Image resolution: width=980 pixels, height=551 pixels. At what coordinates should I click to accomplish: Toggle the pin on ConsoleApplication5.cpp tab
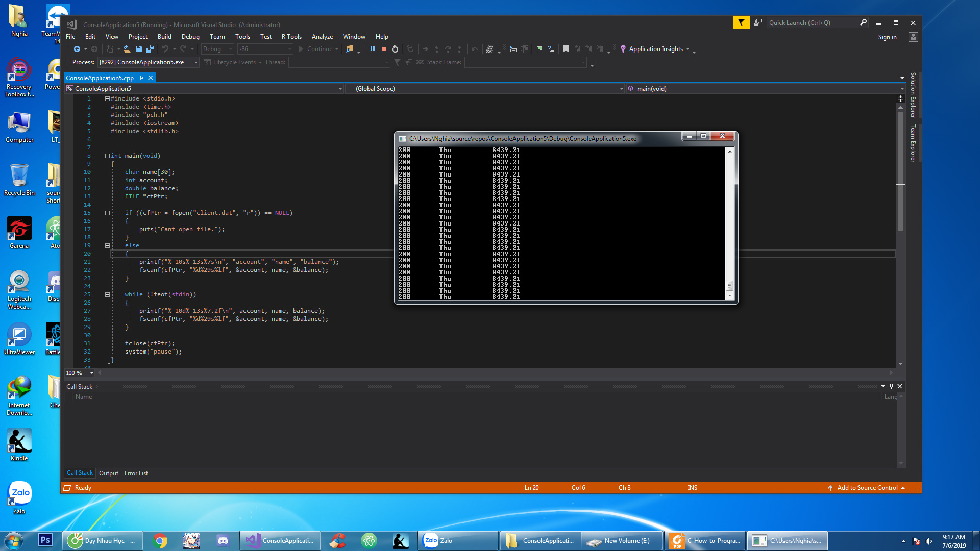[x=141, y=78]
